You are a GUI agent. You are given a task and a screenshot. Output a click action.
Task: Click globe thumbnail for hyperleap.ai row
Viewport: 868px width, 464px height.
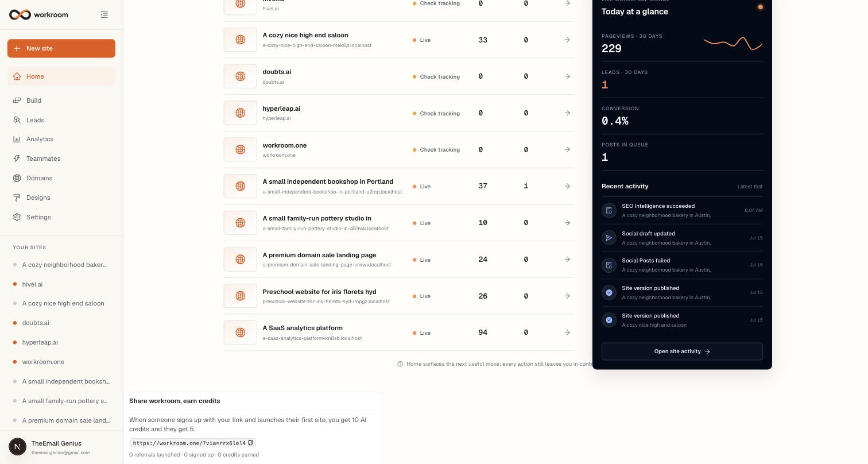240,113
